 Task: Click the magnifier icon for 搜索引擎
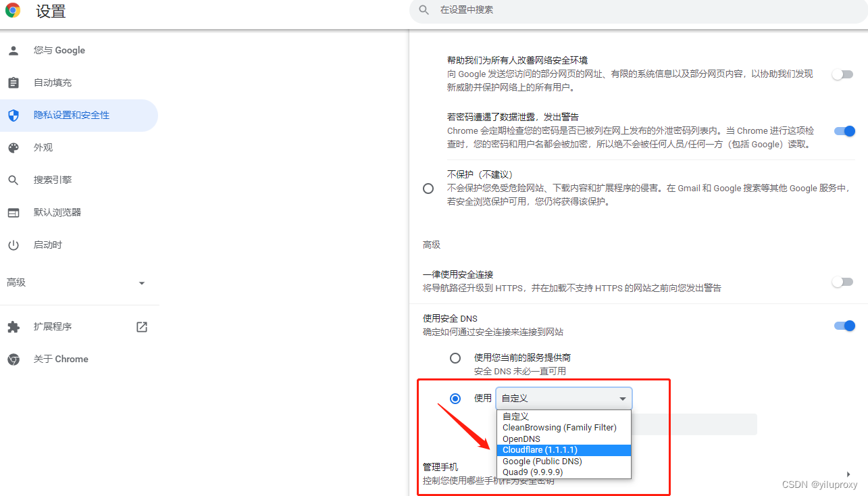14,180
